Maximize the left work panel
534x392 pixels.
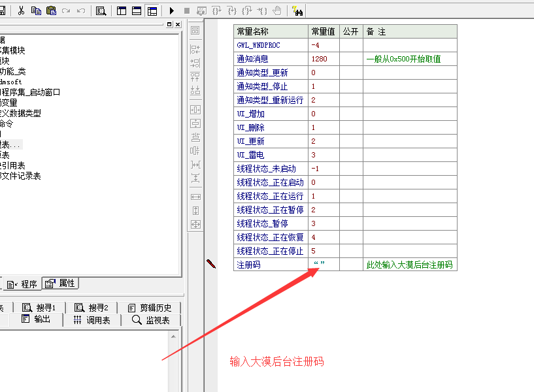point(169,24)
